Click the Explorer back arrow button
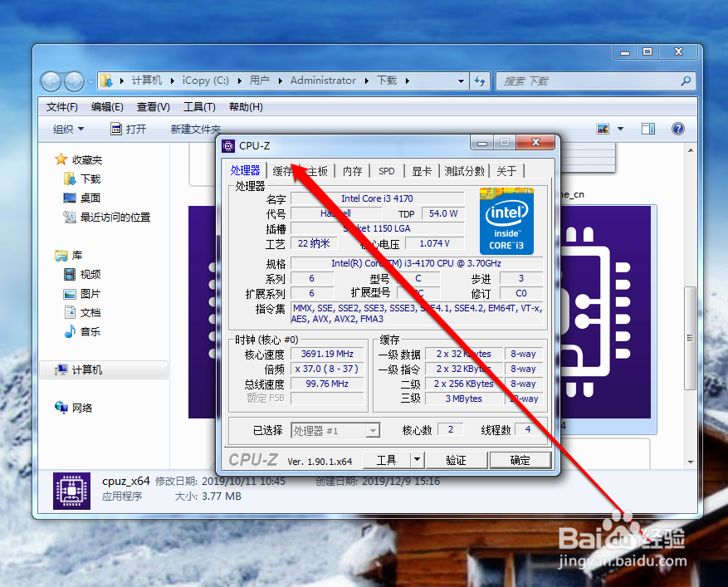 tap(51, 81)
